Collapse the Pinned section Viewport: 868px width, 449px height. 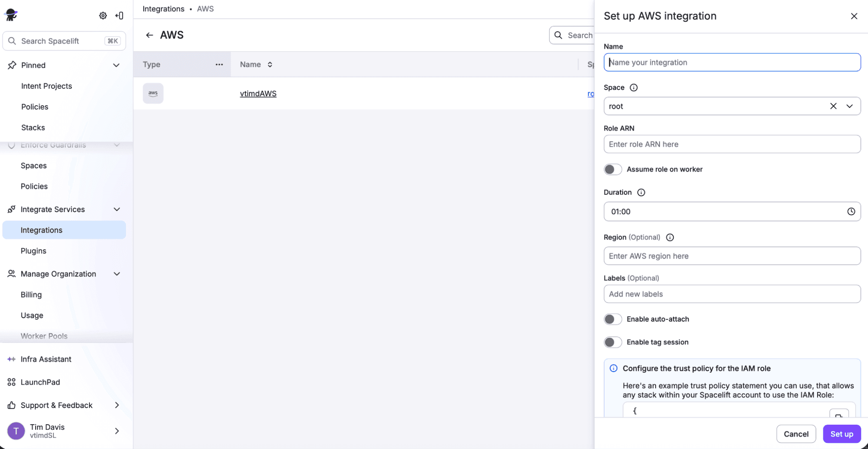click(116, 65)
